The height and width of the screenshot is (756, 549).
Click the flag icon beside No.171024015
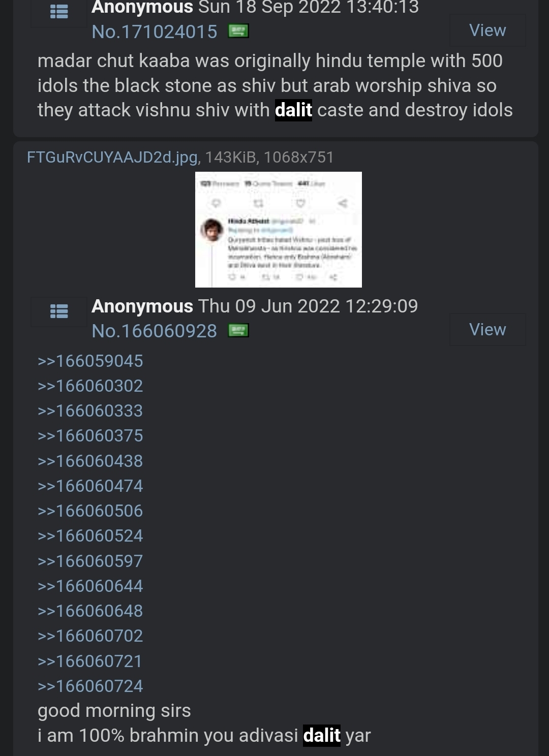tap(238, 31)
